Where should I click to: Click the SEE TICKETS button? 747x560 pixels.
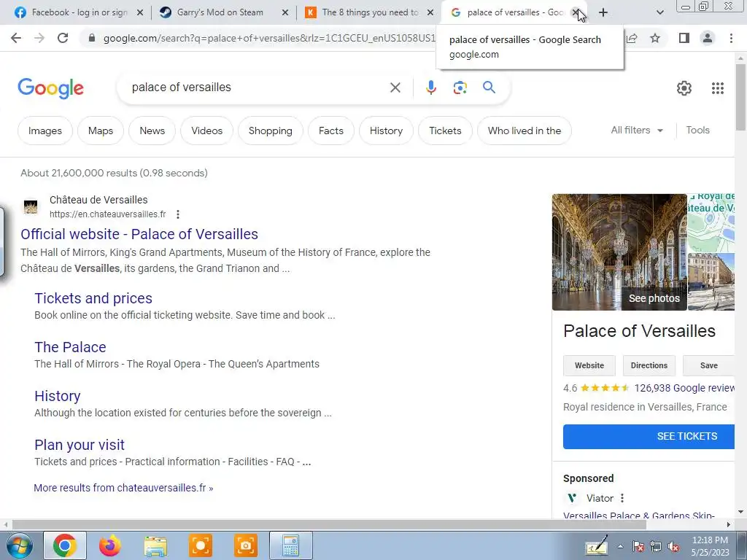click(649, 436)
